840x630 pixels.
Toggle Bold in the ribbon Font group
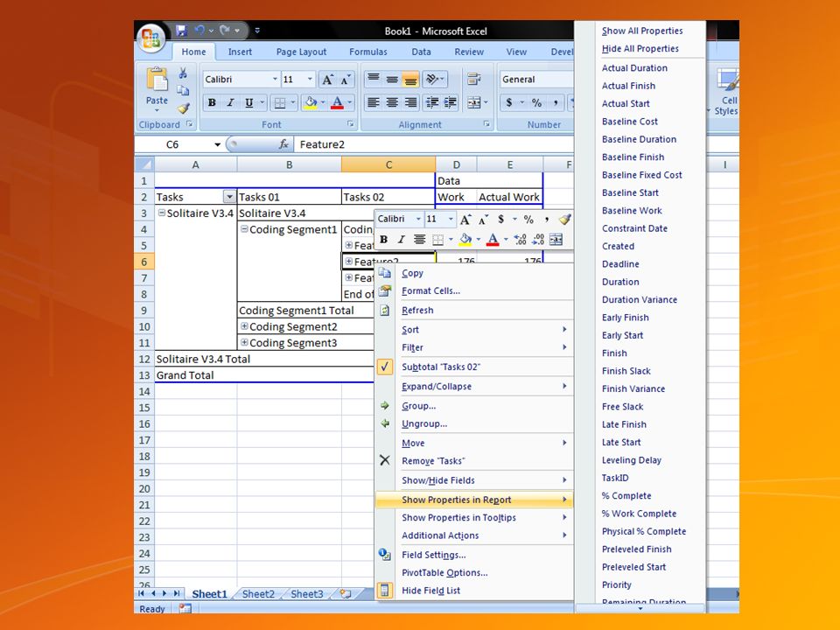click(x=212, y=103)
